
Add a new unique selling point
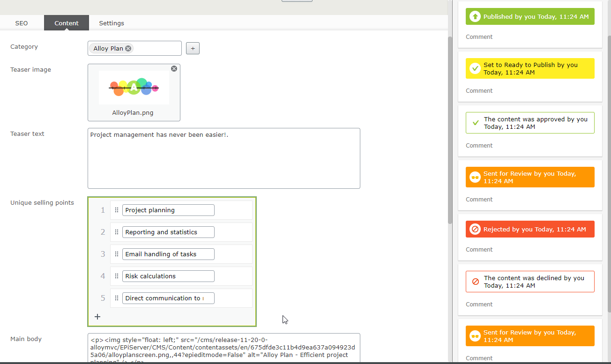[97, 317]
